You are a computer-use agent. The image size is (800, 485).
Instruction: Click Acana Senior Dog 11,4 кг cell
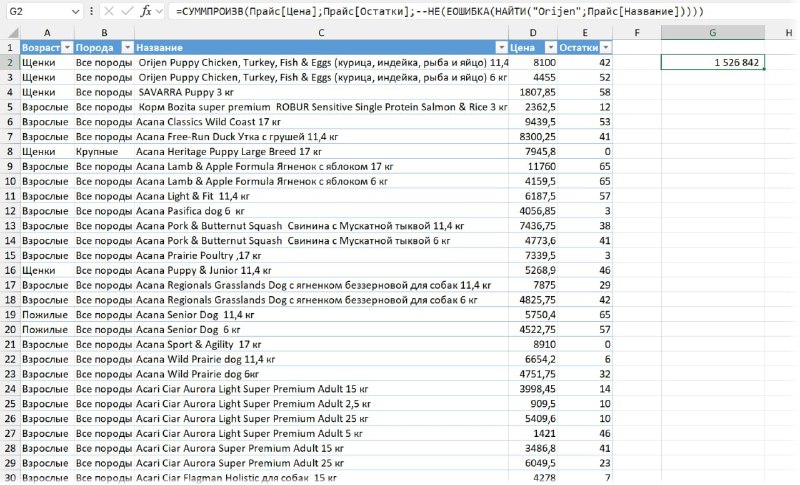pos(321,315)
